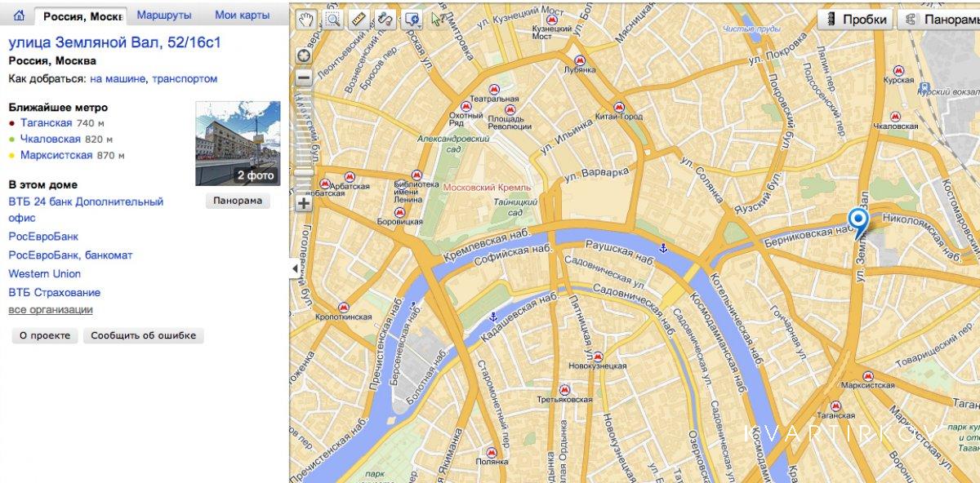The image size is (980, 483).
Task: Open the Маршруты tab
Action: (x=164, y=16)
